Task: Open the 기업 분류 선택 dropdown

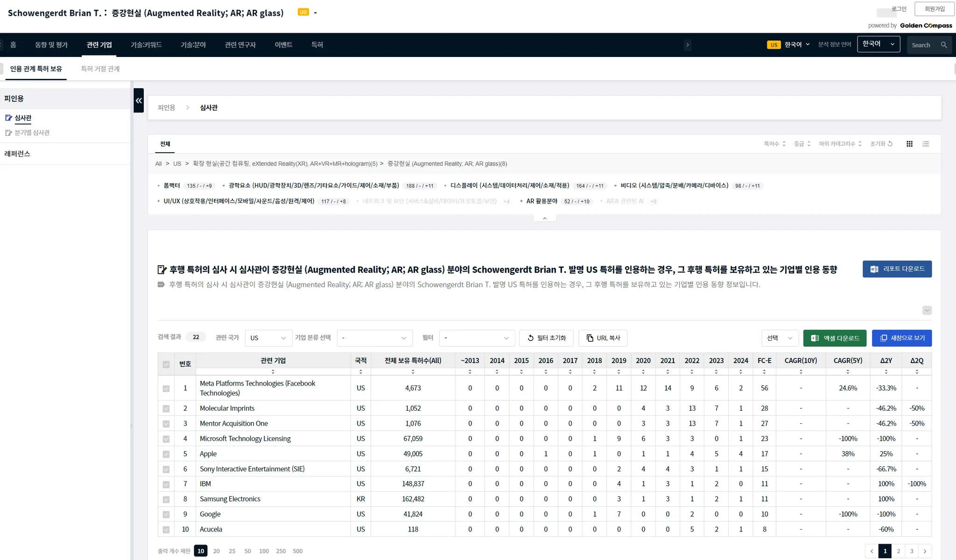Action: (x=374, y=338)
